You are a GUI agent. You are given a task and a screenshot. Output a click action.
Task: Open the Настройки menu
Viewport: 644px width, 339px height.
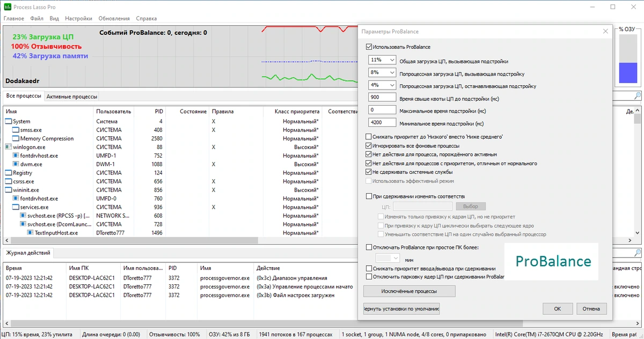click(78, 18)
